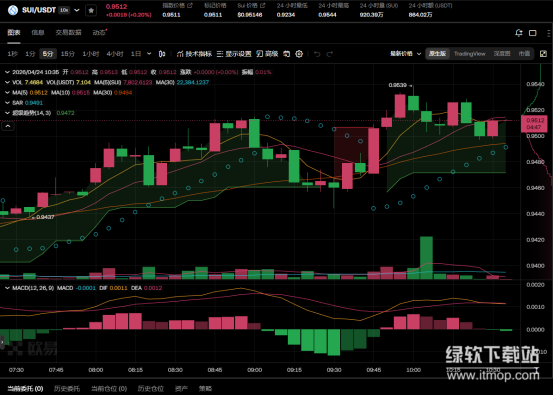Select the 1秒 interval
Screen dimensions: 554x395
[x=12, y=54]
